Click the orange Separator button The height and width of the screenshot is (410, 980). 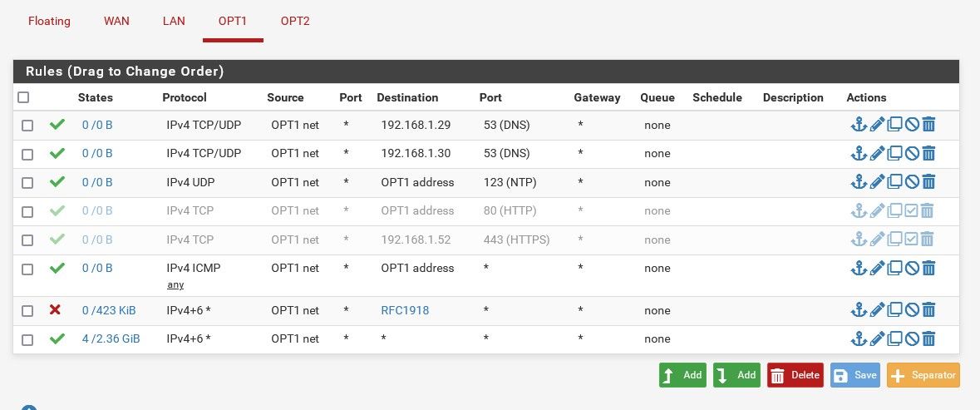click(923, 375)
